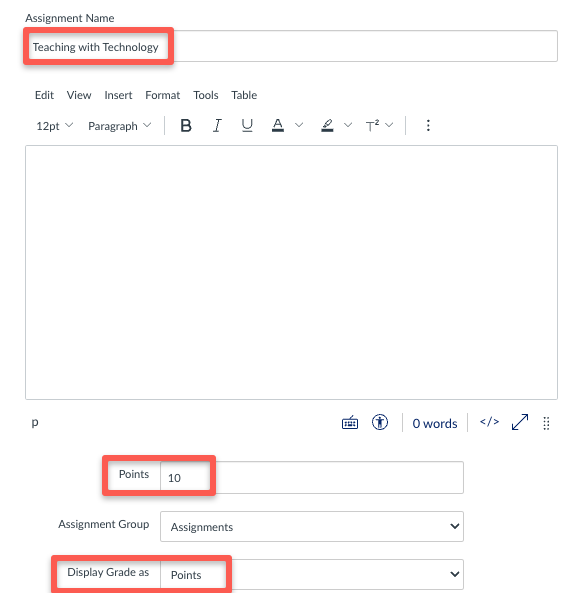Click the Assignment Name label
Screen dimensions: 583x593
tap(70, 18)
